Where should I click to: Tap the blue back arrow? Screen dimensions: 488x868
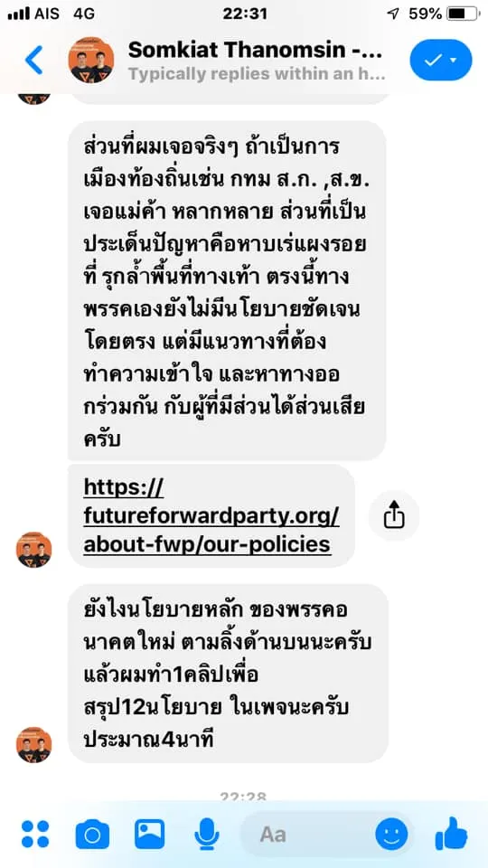pyautogui.click(x=33, y=60)
